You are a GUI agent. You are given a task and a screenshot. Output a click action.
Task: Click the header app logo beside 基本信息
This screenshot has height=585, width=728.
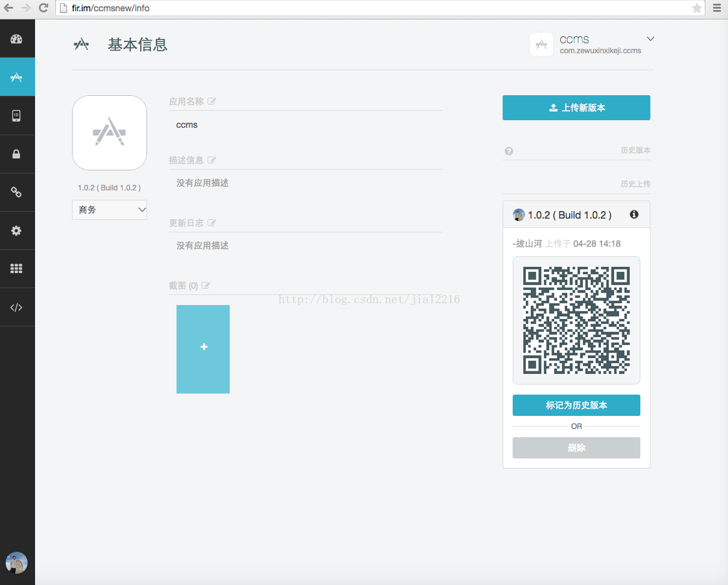(81, 44)
